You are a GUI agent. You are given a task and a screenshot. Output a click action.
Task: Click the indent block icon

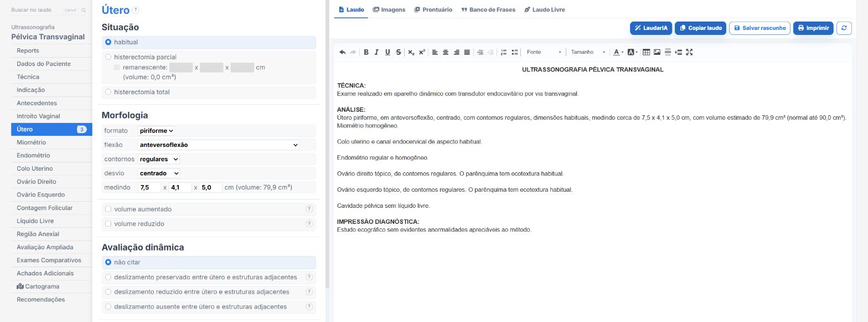click(679, 52)
